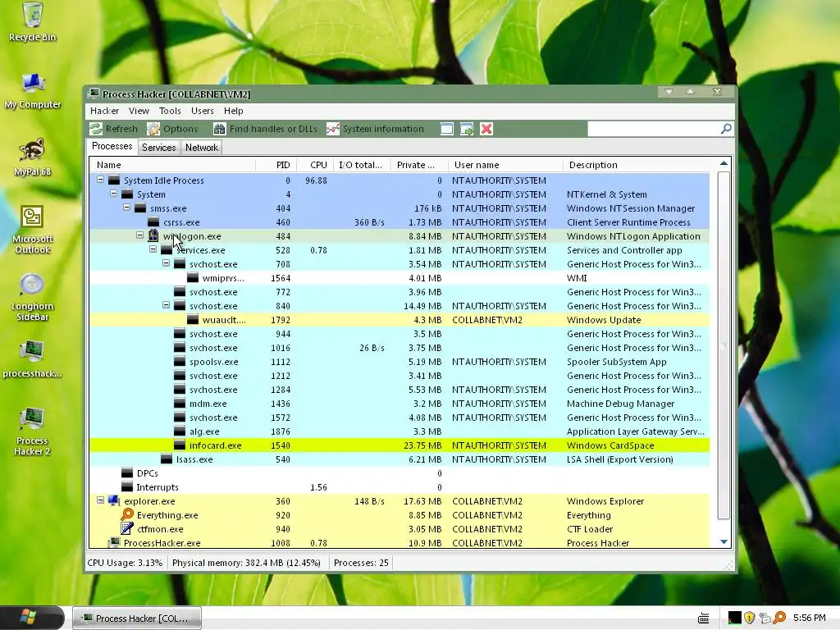Screen dimensions: 840x630
Task: Open the My Computer desktop icon
Action: (33, 90)
